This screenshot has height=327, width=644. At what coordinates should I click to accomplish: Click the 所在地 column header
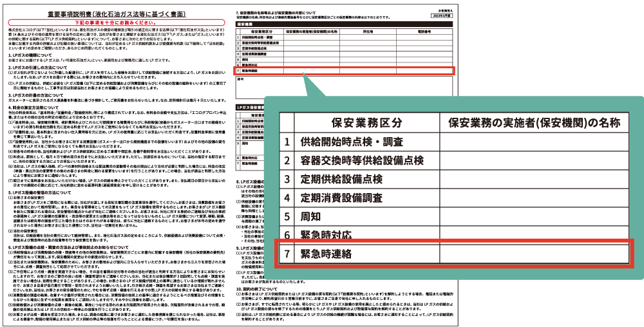(x=368, y=31)
